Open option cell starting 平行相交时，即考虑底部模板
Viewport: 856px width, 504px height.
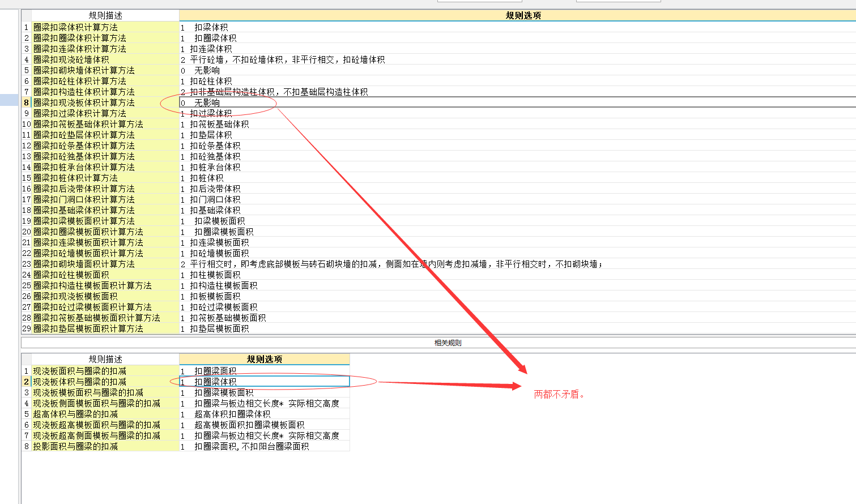(517, 264)
